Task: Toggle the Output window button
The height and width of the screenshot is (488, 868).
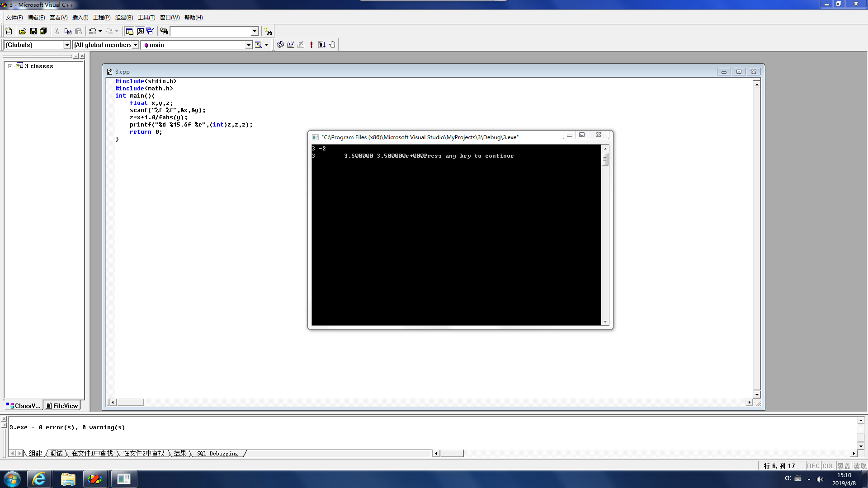Action: coord(140,31)
